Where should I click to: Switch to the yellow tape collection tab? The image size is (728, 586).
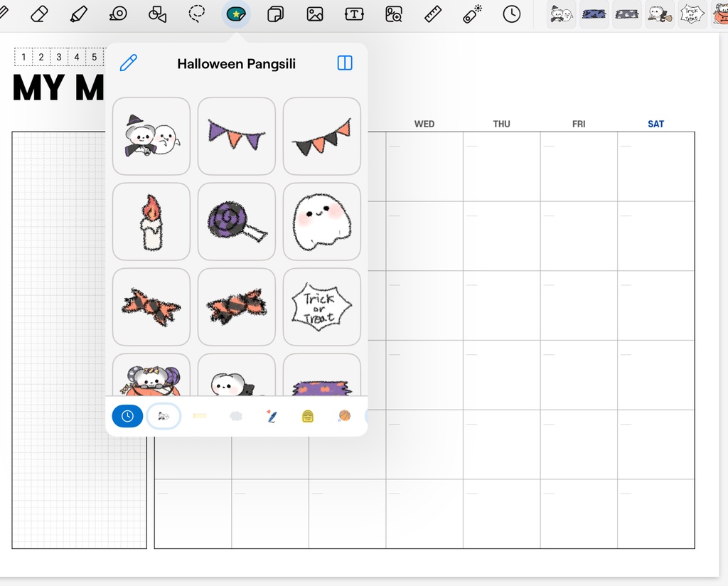(x=200, y=416)
